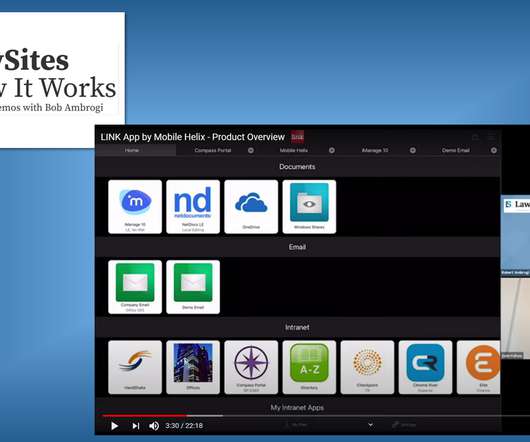Image resolution: width=530 pixels, height=442 pixels.
Task: Click the red LINK logo in video title
Action: tap(297, 137)
